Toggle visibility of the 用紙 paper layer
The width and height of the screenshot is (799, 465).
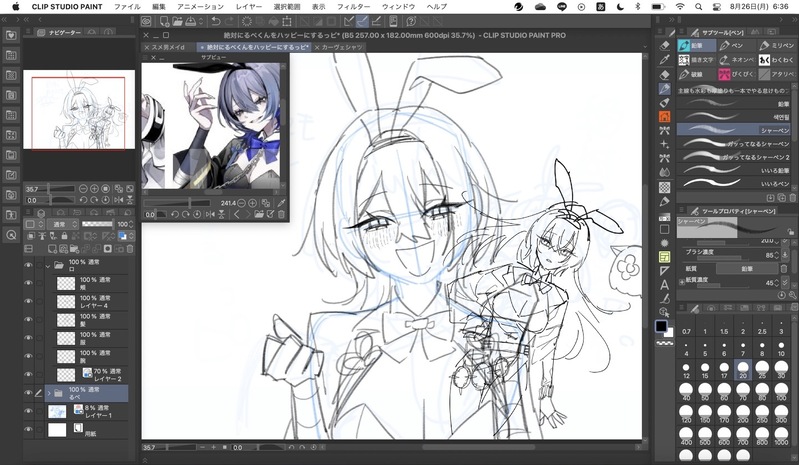click(28, 429)
